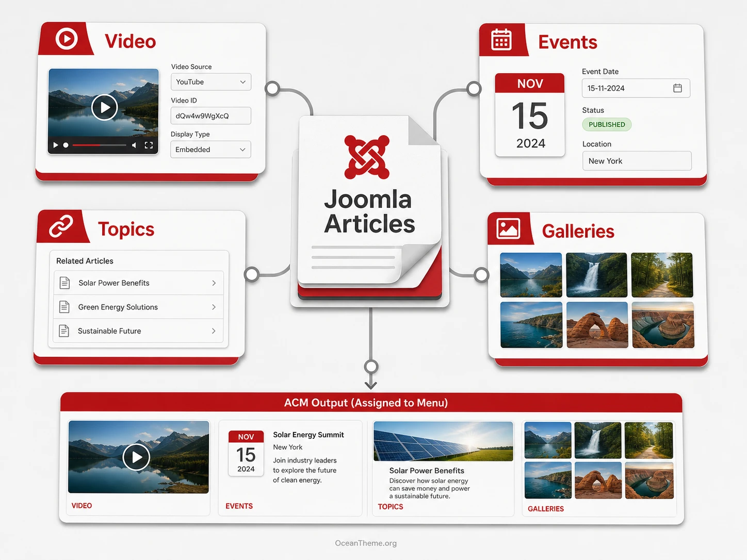Play the video in ACM Output section

click(136, 457)
